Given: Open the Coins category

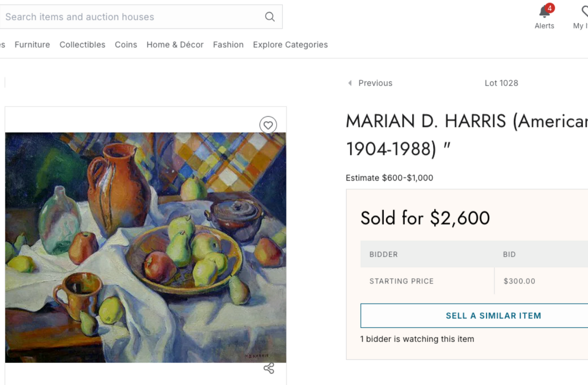Looking at the screenshot, I should click(126, 45).
